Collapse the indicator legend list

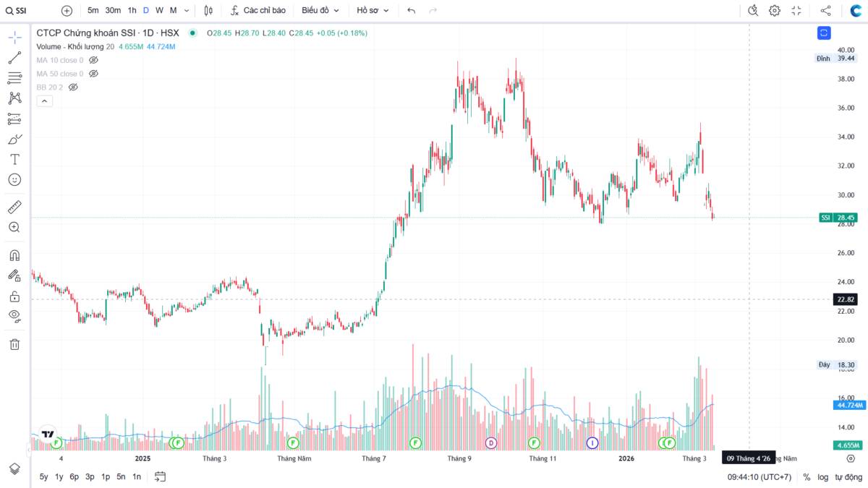click(x=43, y=101)
